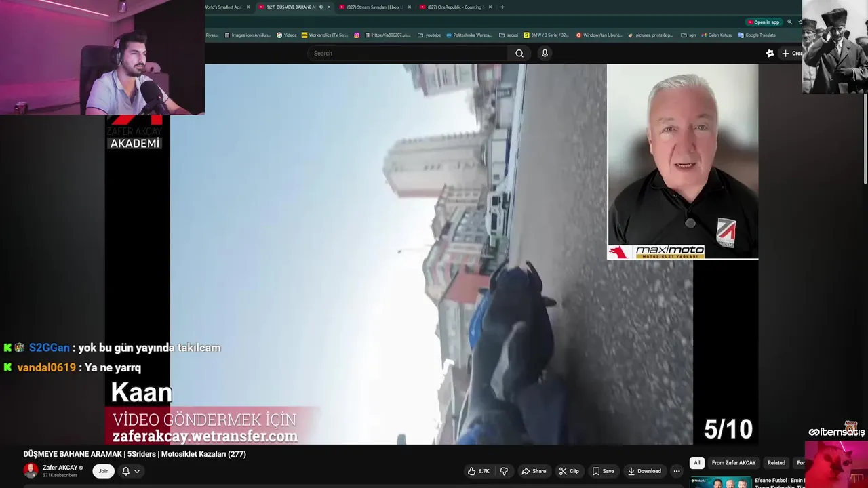Open the BMW 3 Serisi bookmark

[x=547, y=35]
